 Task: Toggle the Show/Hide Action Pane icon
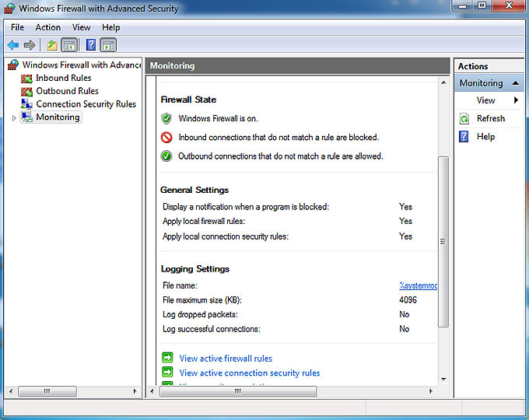(108, 45)
